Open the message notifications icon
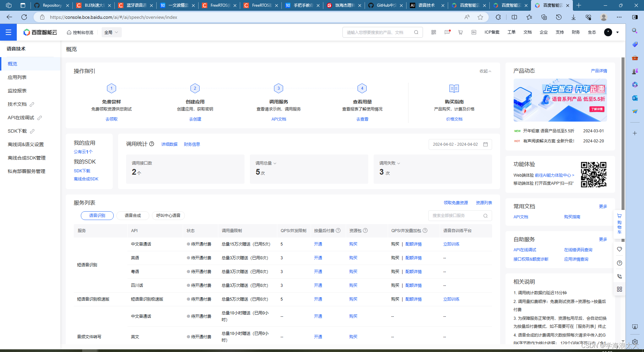The height and width of the screenshot is (352, 644). click(447, 32)
